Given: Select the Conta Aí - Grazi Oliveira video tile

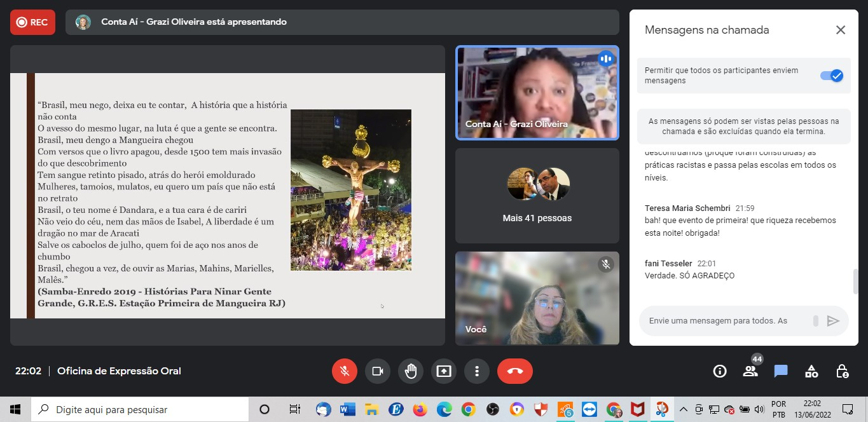Looking at the screenshot, I should click(537, 93).
